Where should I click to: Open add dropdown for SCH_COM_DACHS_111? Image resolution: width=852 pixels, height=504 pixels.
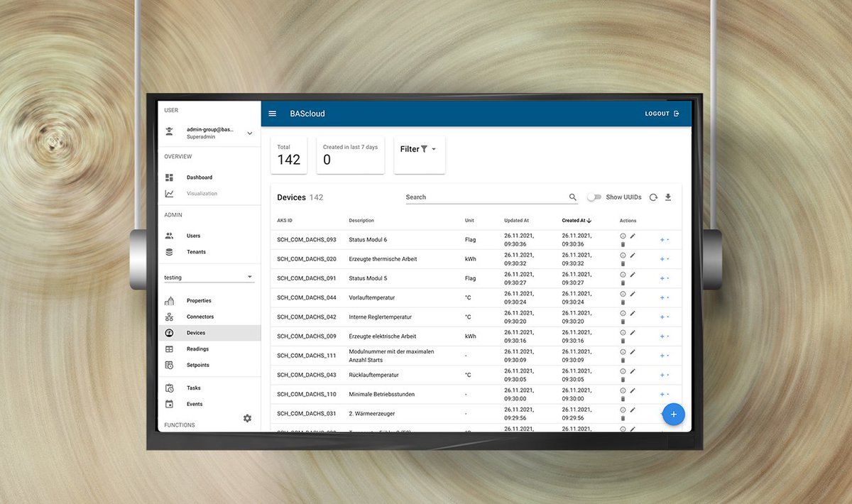pyautogui.click(x=665, y=356)
